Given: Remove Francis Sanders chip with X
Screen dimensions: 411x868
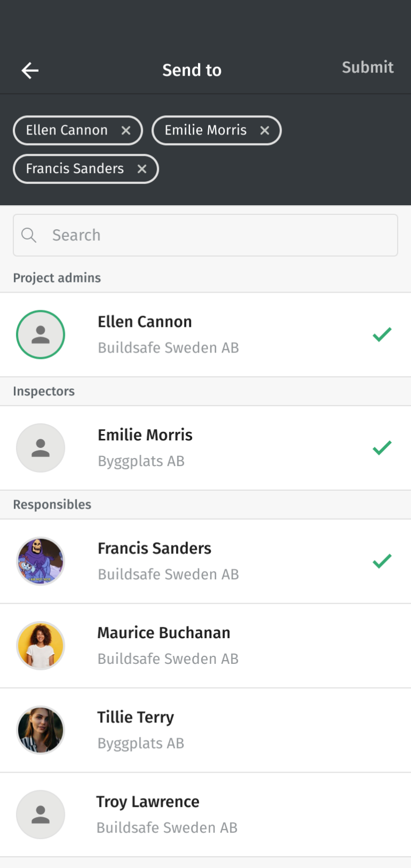Looking at the screenshot, I should pos(142,169).
